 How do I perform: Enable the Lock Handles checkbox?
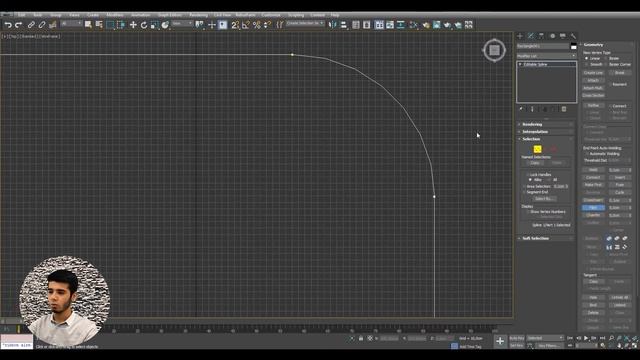(x=527, y=175)
